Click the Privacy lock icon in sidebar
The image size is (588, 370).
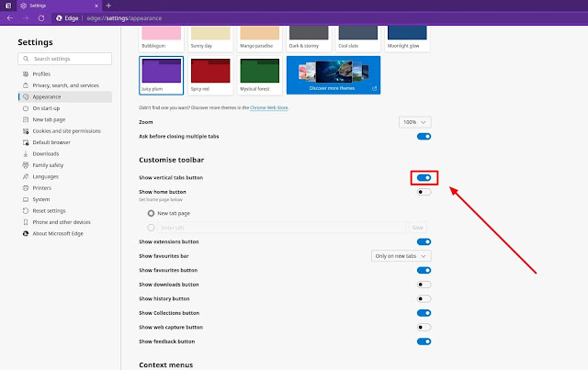click(26, 85)
